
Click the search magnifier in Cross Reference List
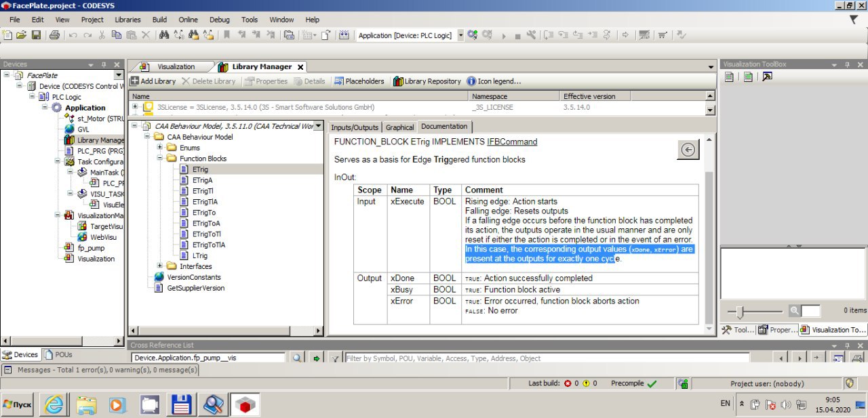pos(297,358)
